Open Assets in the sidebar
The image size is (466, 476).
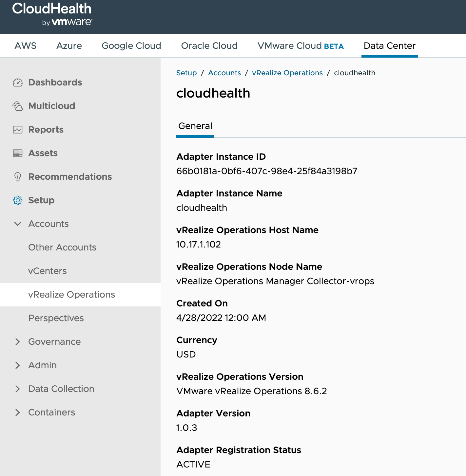pyautogui.click(x=43, y=153)
